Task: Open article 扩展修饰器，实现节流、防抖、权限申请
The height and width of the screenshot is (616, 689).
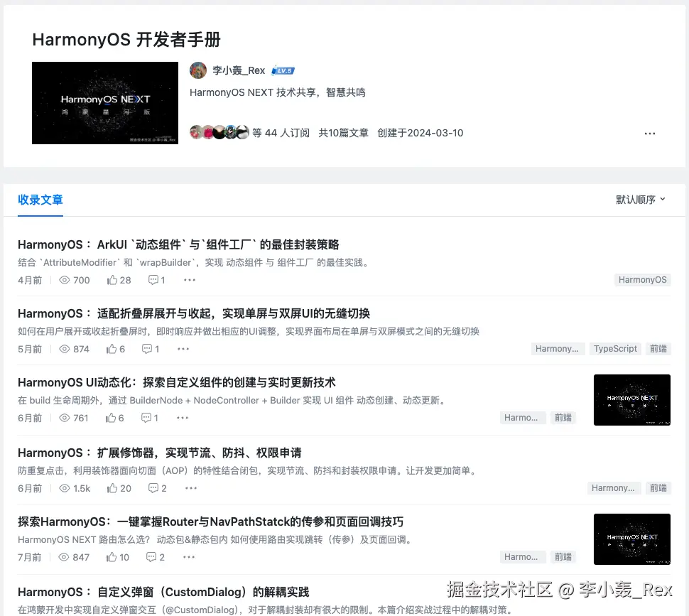Action: (x=160, y=453)
